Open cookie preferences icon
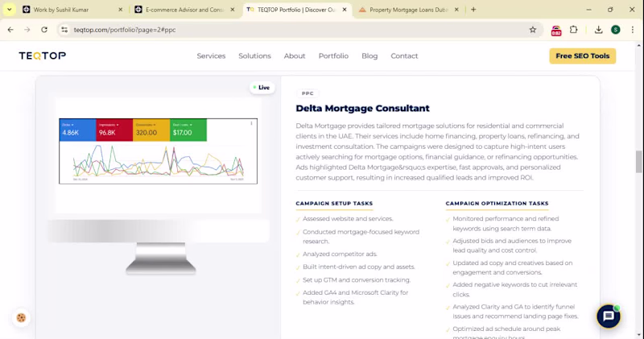The width and height of the screenshot is (644, 339). click(x=21, y=317)
